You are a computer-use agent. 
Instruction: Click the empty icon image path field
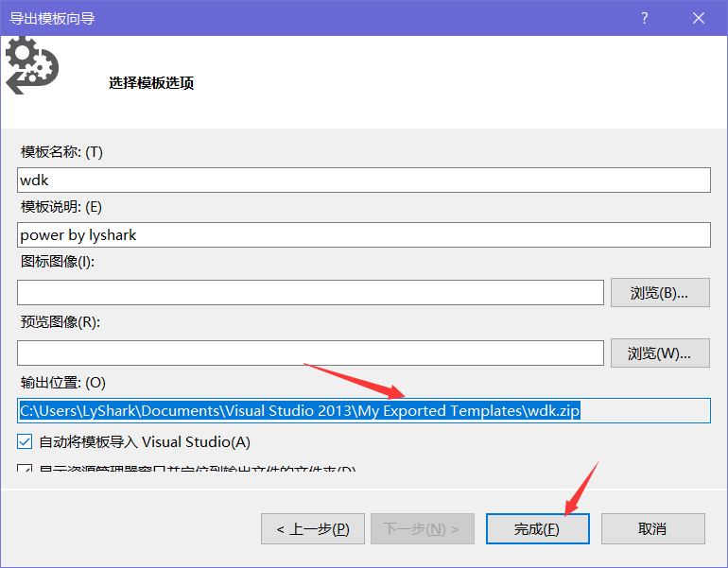310,292
